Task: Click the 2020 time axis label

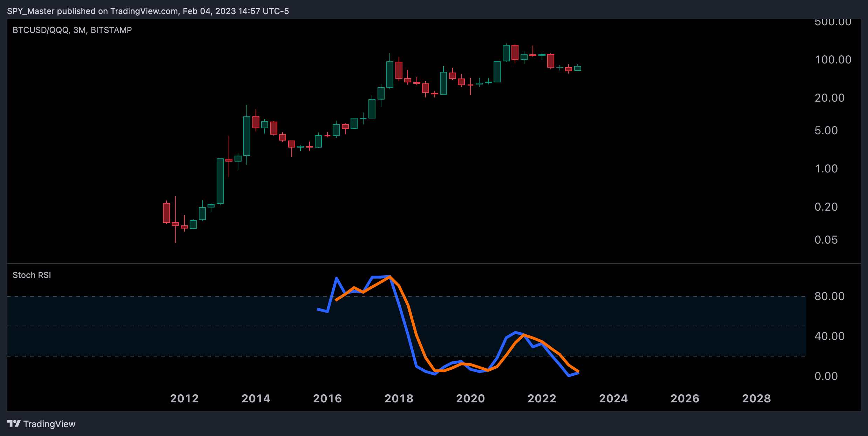Action: point(470,398)
